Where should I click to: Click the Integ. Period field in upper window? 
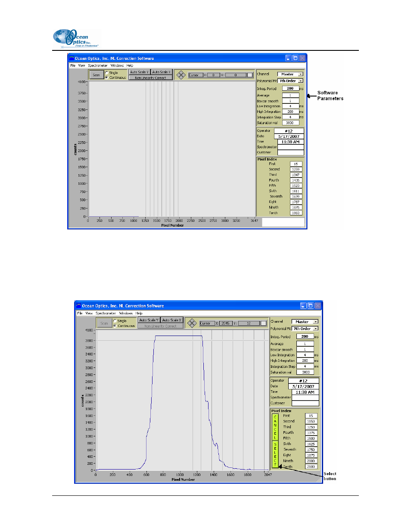click(x=290, y=88)
